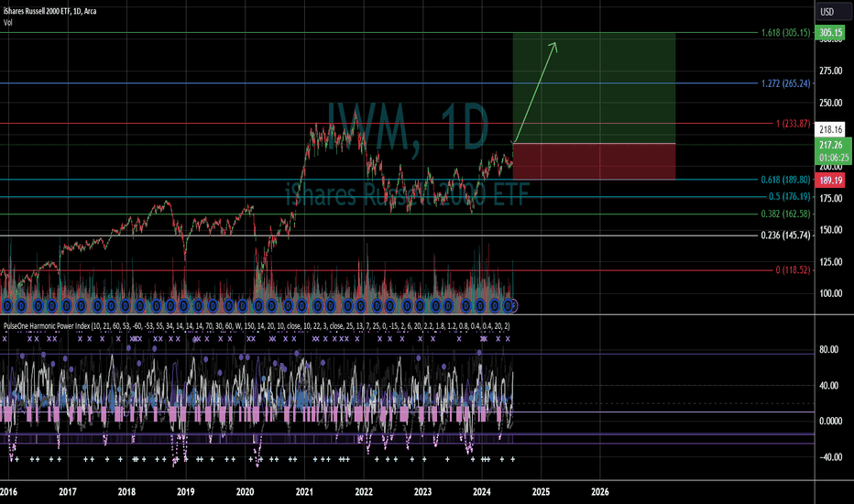Click the 0.618 (189.80) Fibonacci level label
This screenshot has width=854, height=504.
pos(786,180)
